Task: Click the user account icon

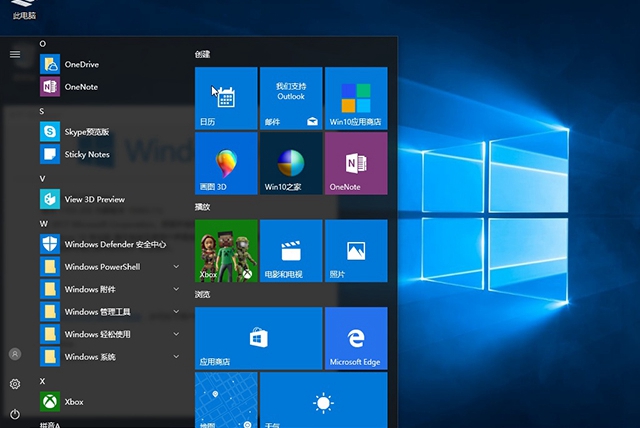Action: pyautogui.click(x=15, y=354)
